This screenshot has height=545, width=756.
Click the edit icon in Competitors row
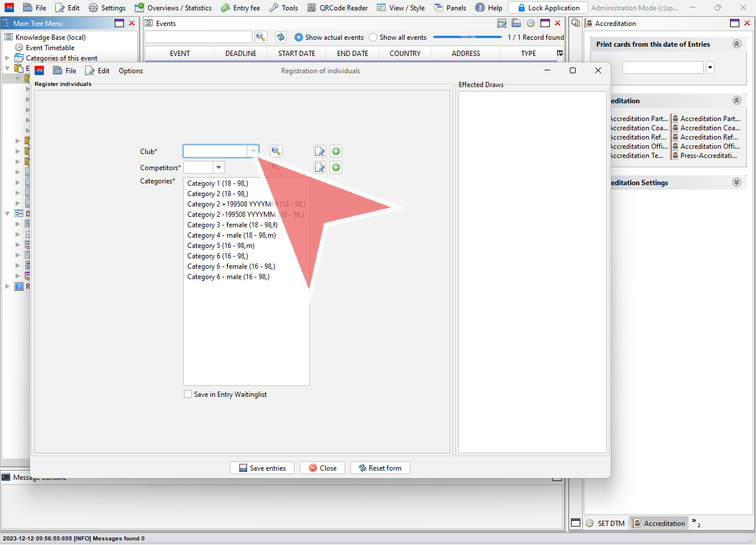[320, 167]
